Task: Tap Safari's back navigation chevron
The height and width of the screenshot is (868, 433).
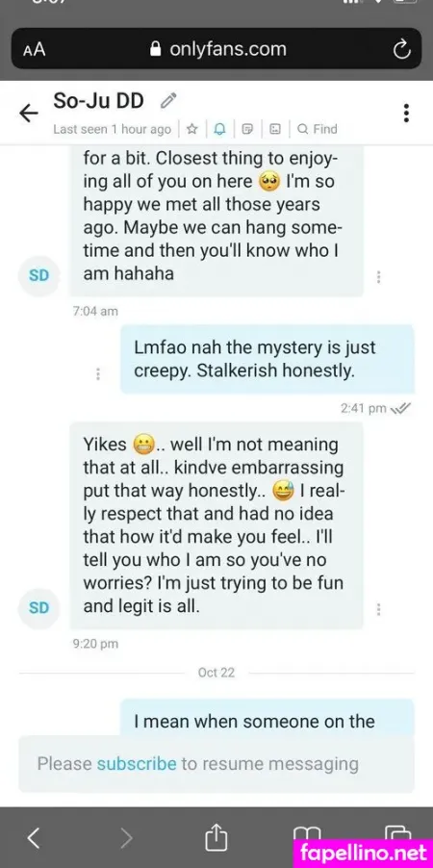Action: pos(34,839)
